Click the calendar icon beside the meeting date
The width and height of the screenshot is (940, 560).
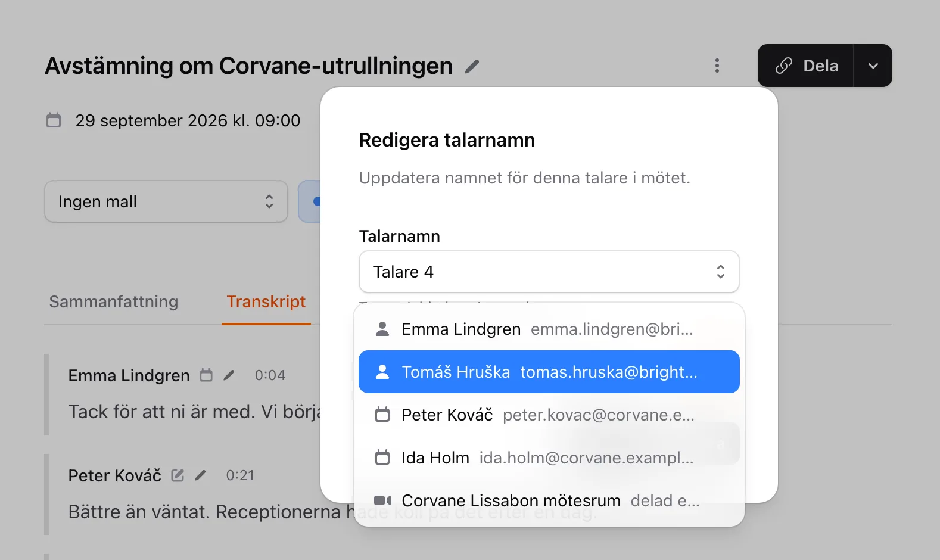click(54, 120)
